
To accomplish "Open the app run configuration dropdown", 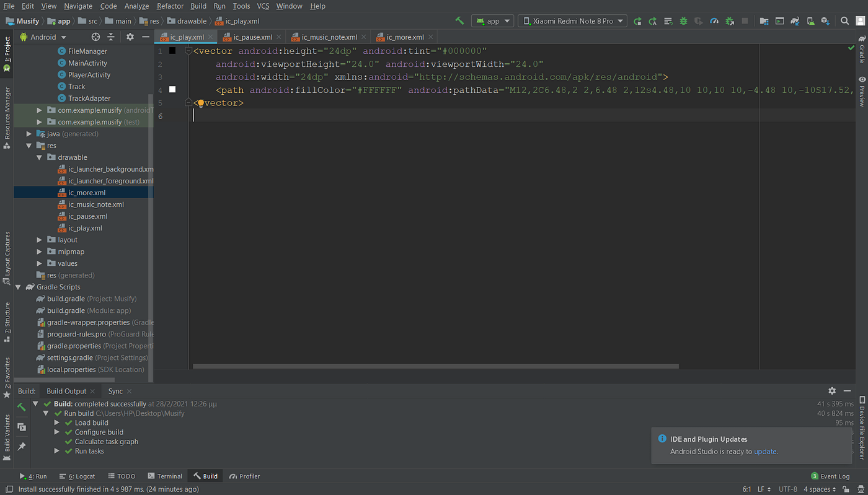I will point(492,20).
